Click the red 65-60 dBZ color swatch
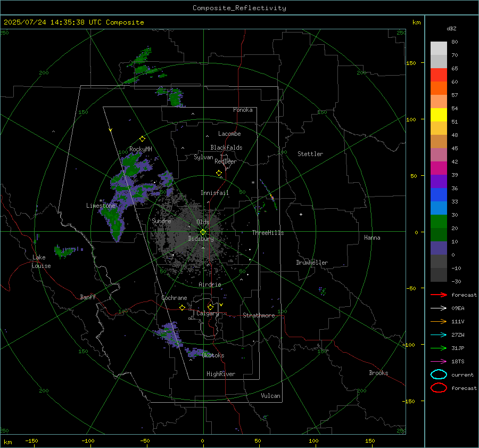Image resolution: width=479 pixels, height=448 pixels. click(439, 75)
